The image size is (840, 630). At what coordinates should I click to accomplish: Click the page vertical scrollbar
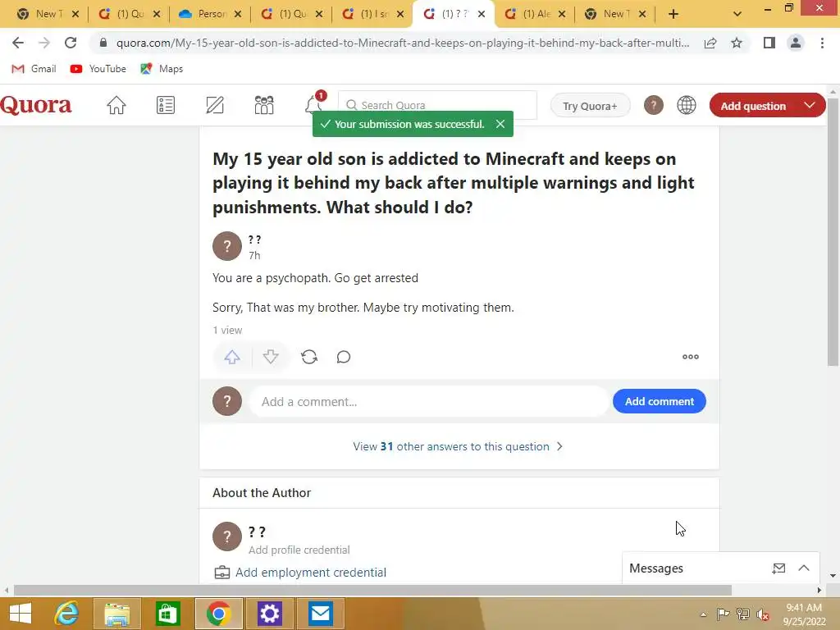(x=833, y=231)
